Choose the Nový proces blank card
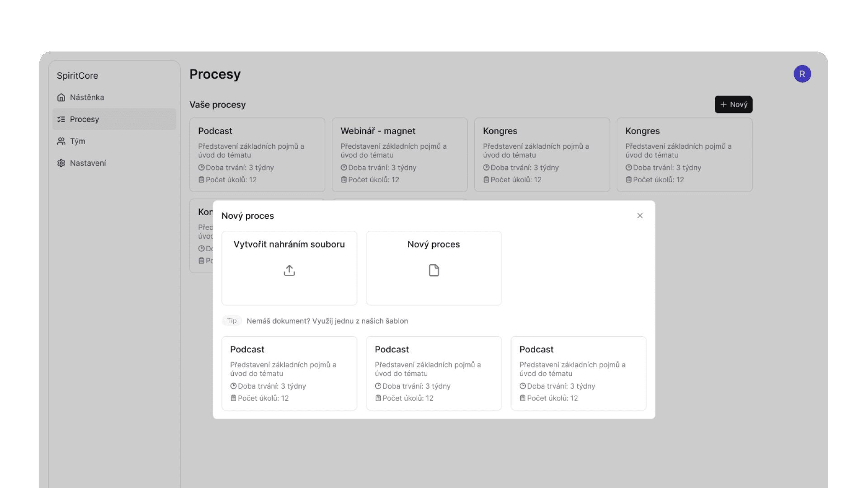Image resolution: width=868 pixels, height=488 pixels. (x=434, y=267)
